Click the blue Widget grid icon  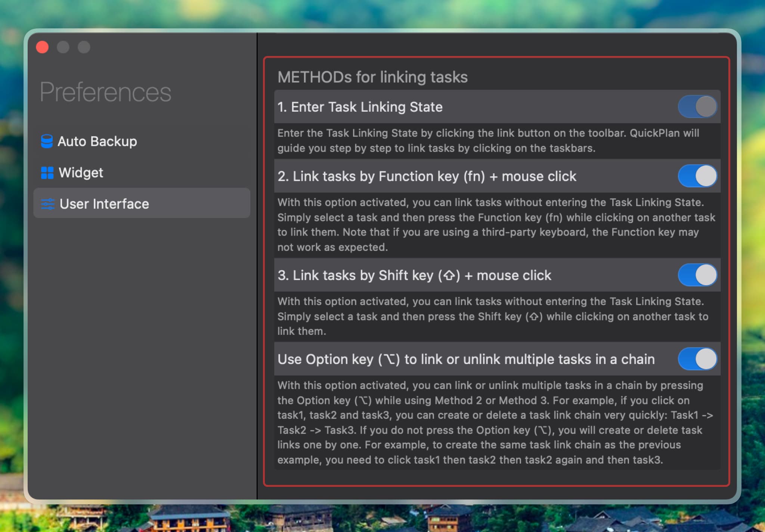coord(47,173)
